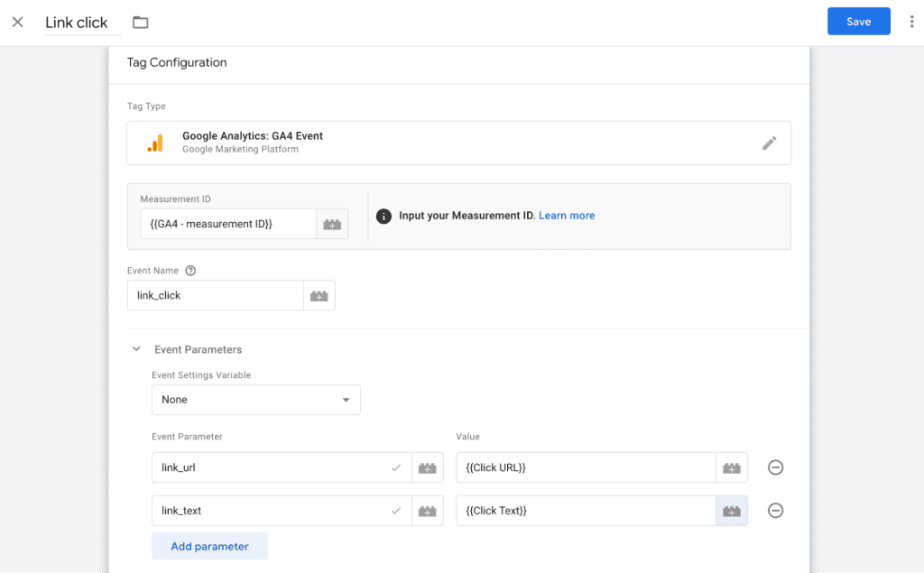This screenshot has width=924, height=573.
Task: Click the Tag Configuration heading
Action: pos(177,62)
